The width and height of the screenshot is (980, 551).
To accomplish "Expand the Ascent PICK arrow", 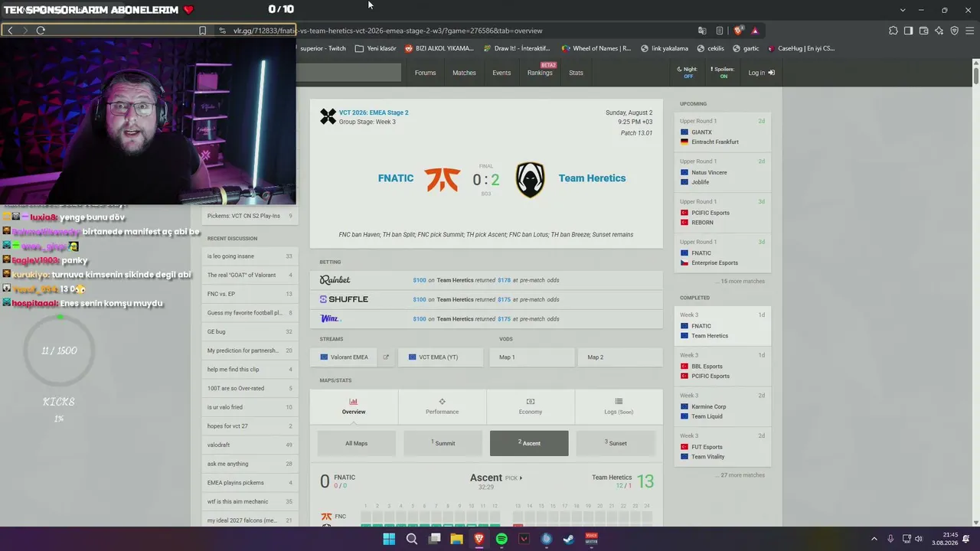I will click(x=521, y=478).
